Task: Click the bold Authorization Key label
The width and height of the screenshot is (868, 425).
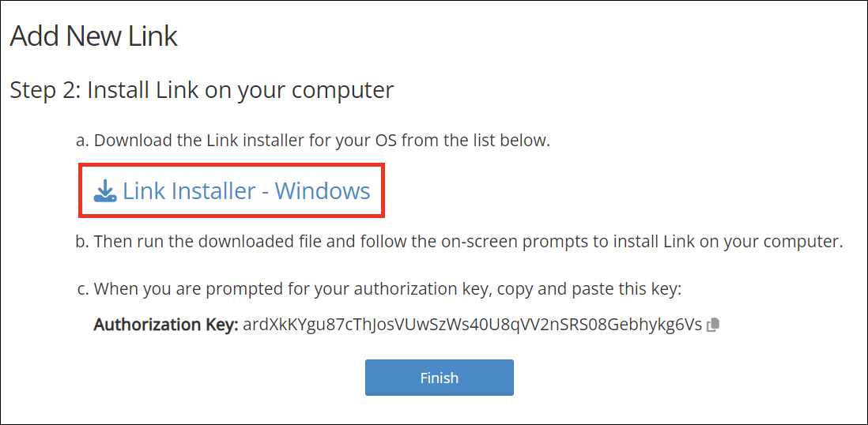Action: [x=165, y=325]
